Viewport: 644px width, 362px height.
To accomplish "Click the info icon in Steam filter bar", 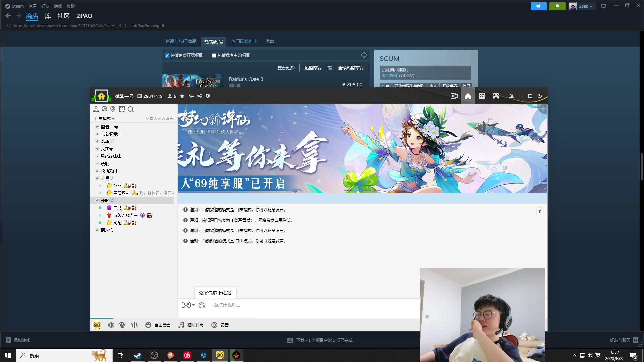I will 364,55.
